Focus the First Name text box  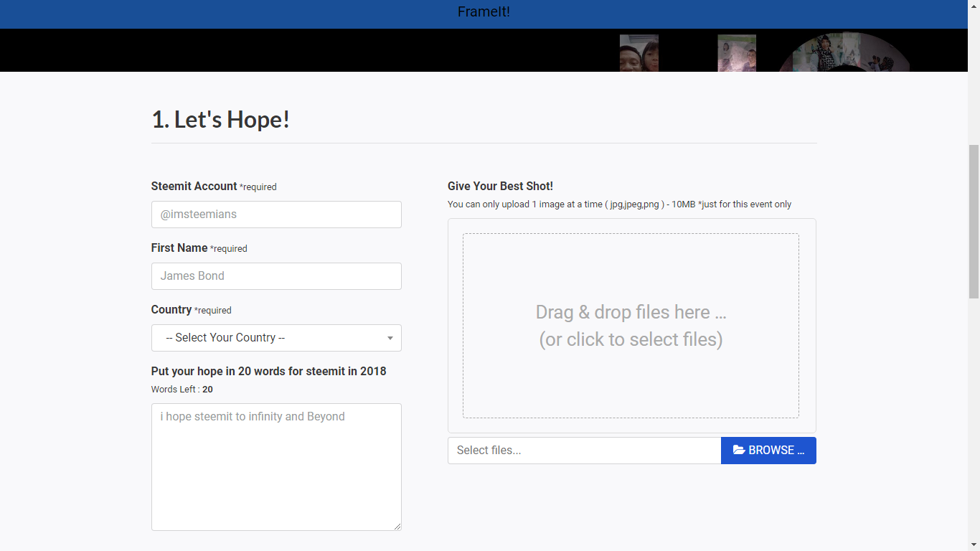click(276, 276)
